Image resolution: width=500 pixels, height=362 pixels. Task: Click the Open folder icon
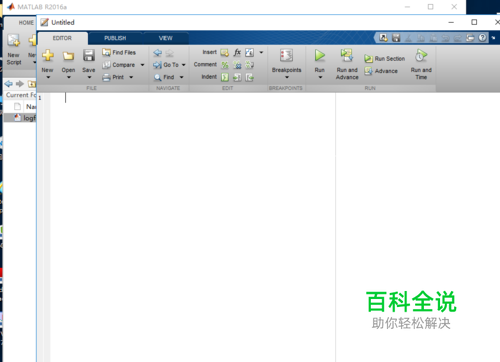pyautogui.click(x=68, y=56)
